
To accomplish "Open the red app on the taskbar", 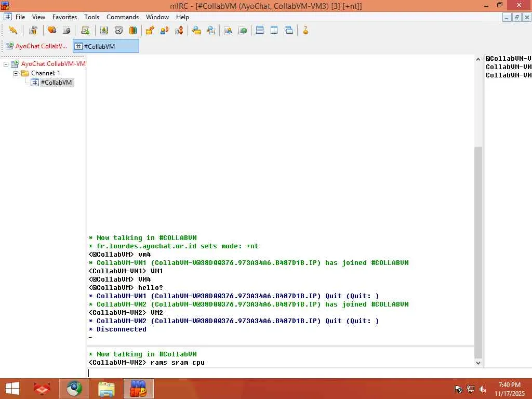I will [42, 389].
